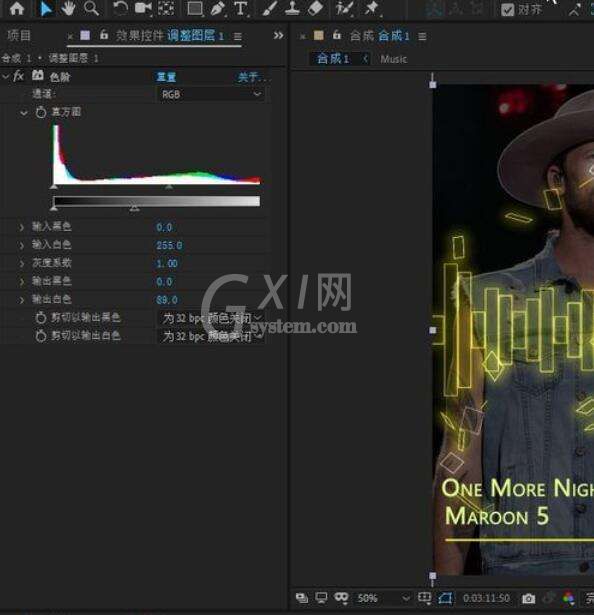
Task: Collapse the 直方图 section
Action: point(24,113)
